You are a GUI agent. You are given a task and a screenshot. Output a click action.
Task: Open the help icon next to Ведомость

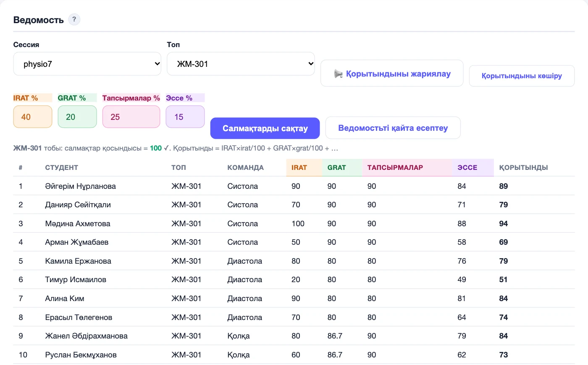coord(74,19)
